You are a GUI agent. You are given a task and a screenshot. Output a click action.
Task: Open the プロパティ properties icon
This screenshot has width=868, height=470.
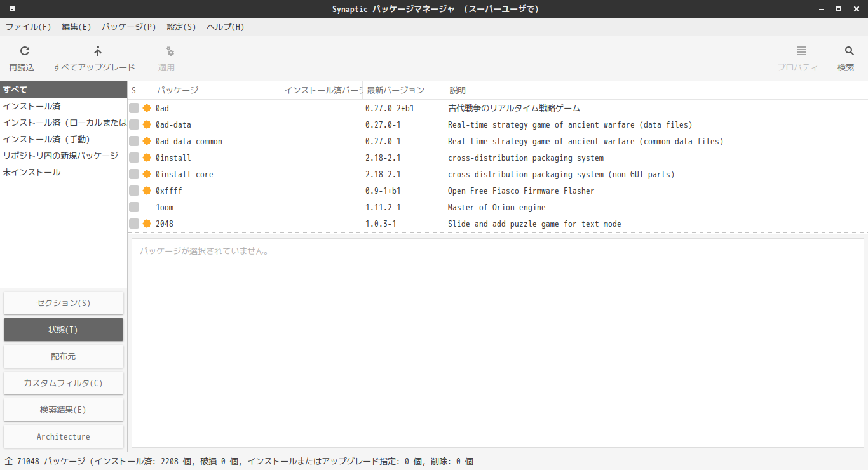801,51
